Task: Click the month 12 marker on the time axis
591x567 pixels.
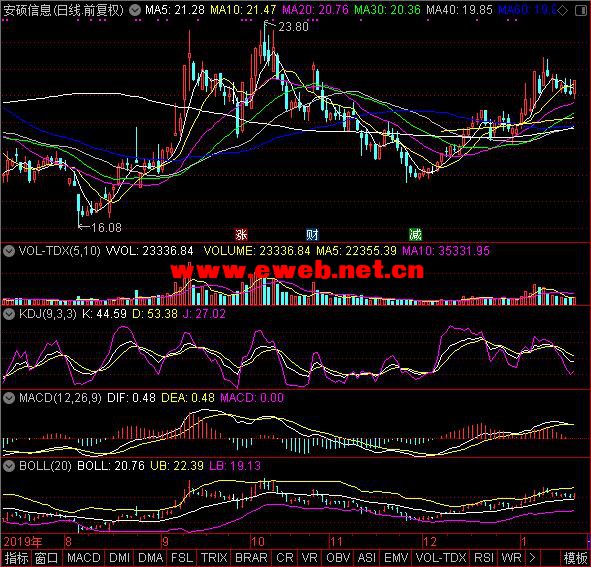Action: click(x=430, y=542)
